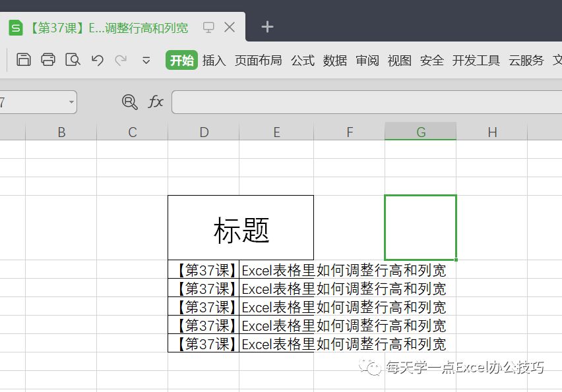Click the fx insert function icon
The width and height of the screenshot is (562, 392).
point(156,101)
